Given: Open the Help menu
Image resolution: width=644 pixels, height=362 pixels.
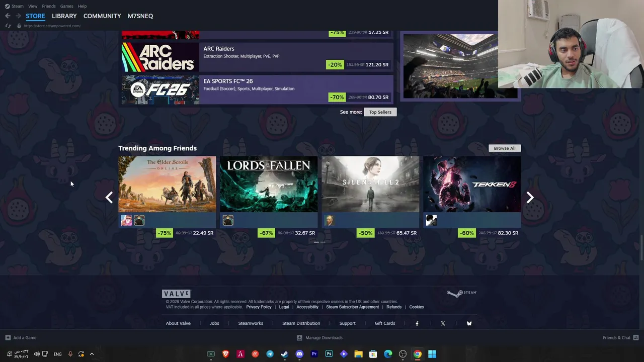Looking at the screenshot, I should click(x=82, y=6).
